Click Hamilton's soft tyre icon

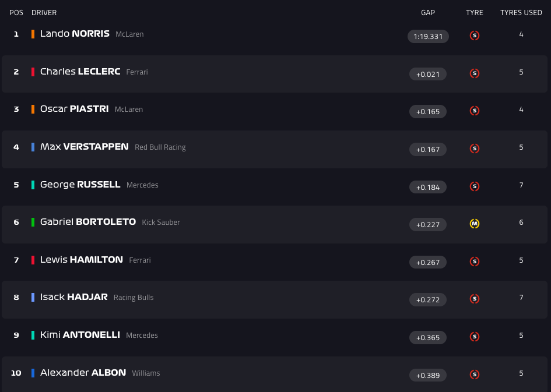475,262
